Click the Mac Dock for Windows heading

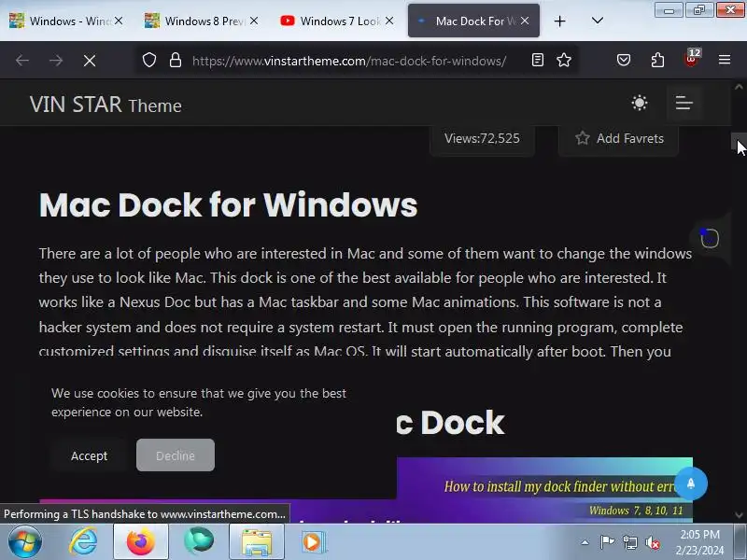pos(228,204)
